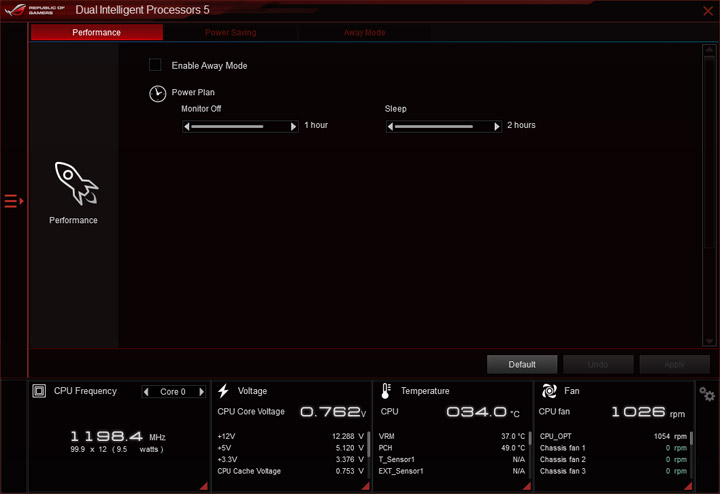Click the EXT_Sensor1 row

click(452, 471)
